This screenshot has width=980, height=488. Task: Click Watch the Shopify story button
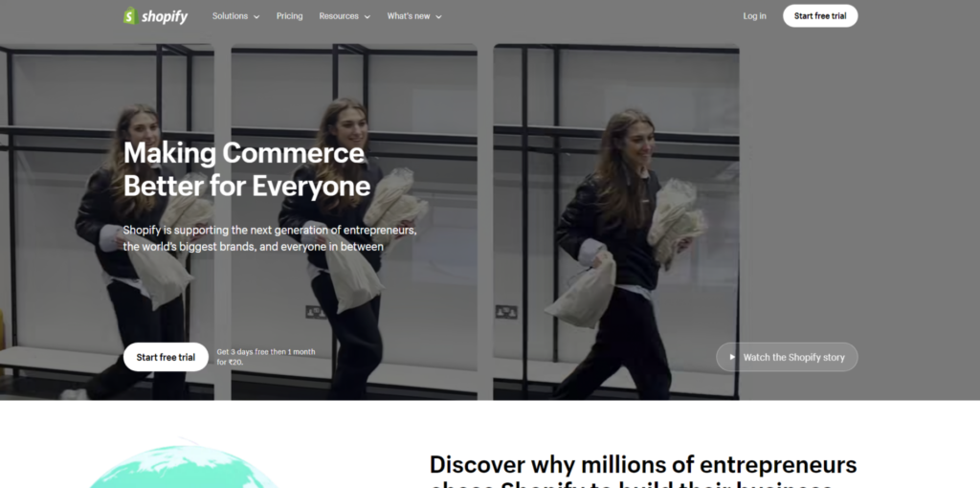[x=787, y=357]
